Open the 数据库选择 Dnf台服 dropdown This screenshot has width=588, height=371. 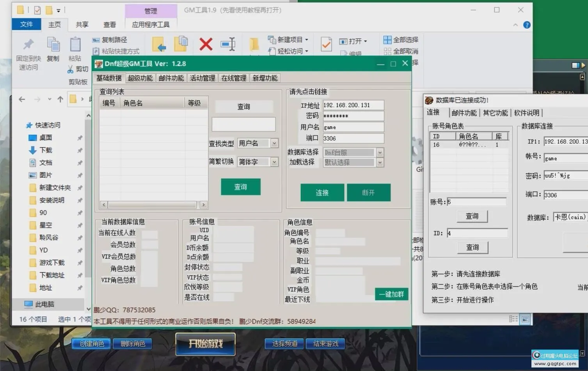pyautogui.click(x=380, y=152)
